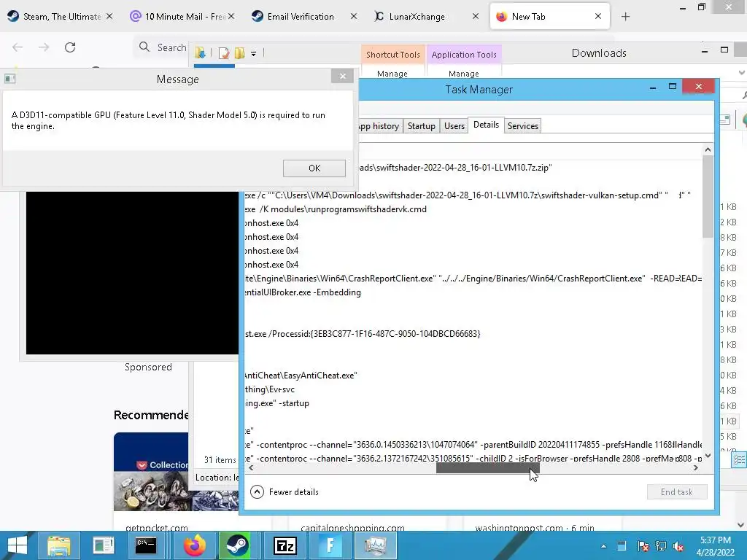Click the horizontal scrollbar right arrow
The image size is (747, 560).
click(x=696, y=467)
